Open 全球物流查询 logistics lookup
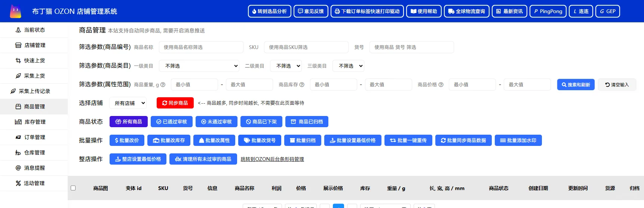Viewport: 644px width, 208px height. point(467,11)
